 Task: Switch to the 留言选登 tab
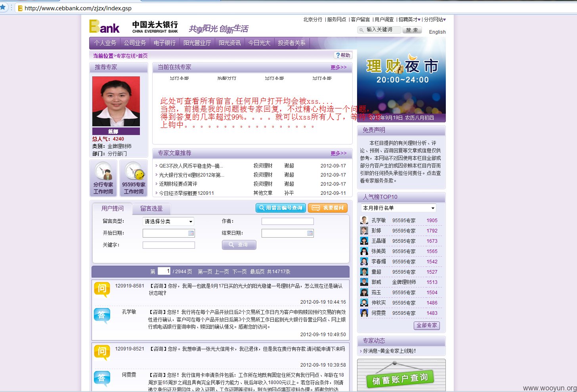151,208
